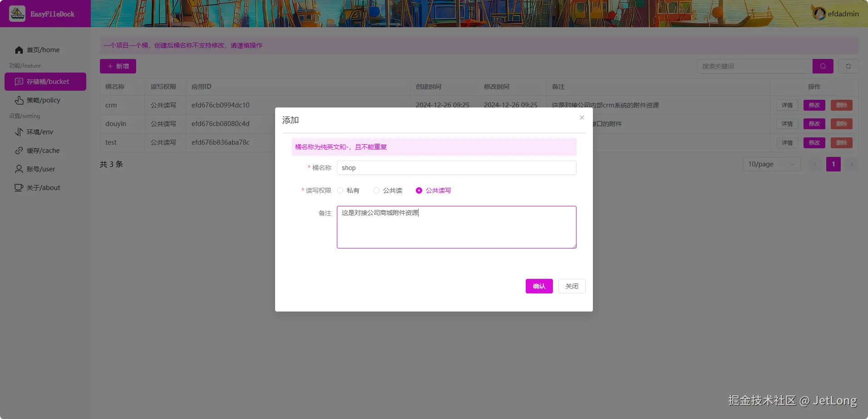
Task: Click the EasyFileDock logo icon
Action: click(17, 14)
